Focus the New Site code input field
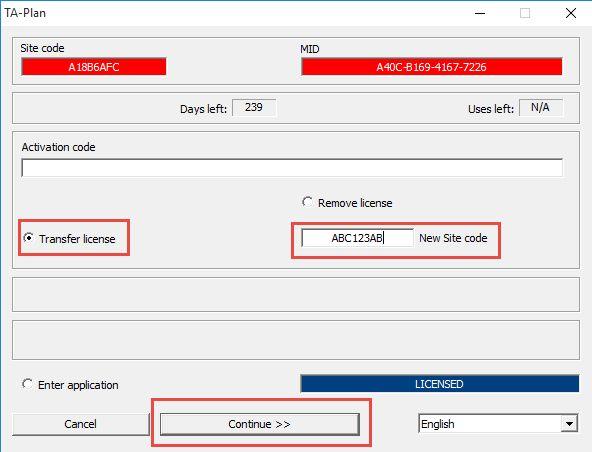This screenshot has width=592, height=452. click(x=357, y=238)
